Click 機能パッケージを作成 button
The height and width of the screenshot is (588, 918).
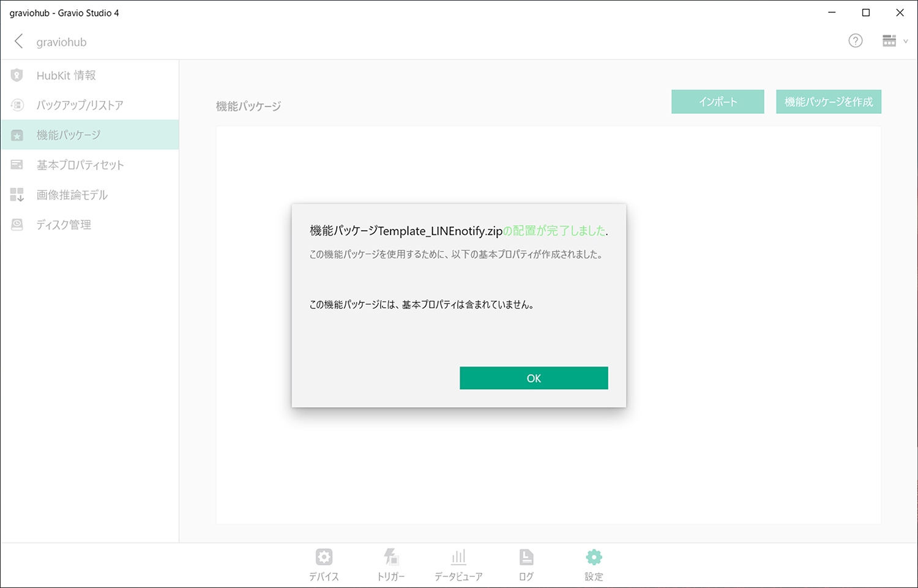tap(829, 102)
